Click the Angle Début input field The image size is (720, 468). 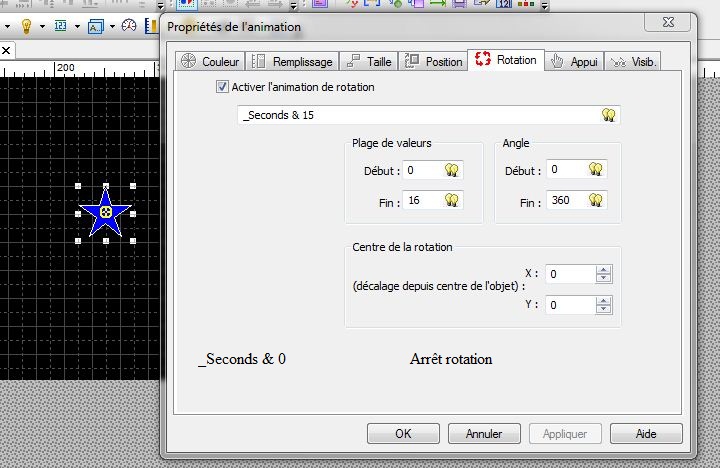point(565,170)
